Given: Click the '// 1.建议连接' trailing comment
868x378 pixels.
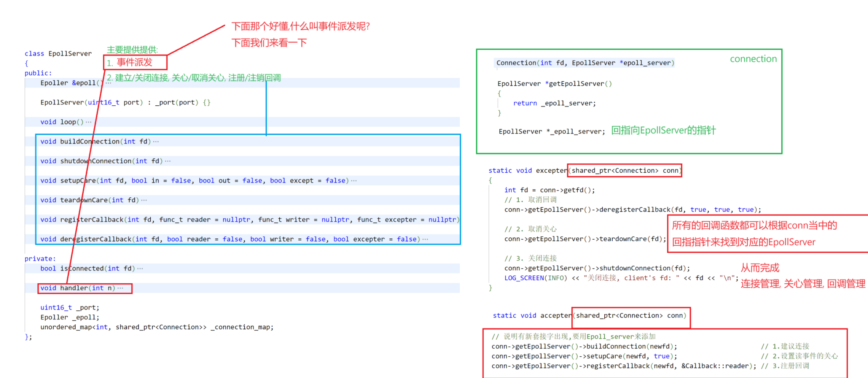Looking at the screenshot, I should tap(785, 346).
